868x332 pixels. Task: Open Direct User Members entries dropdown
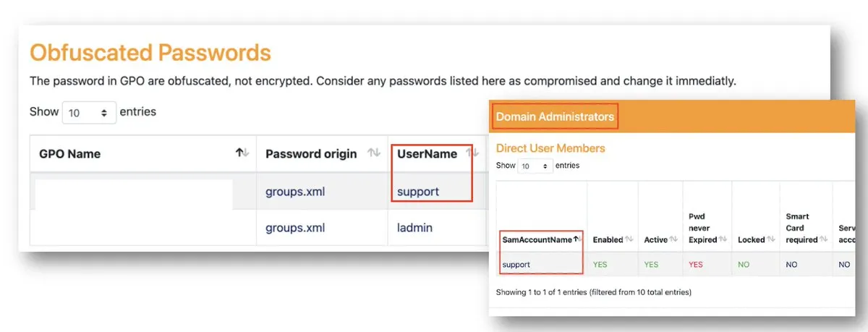click(535, 166)
